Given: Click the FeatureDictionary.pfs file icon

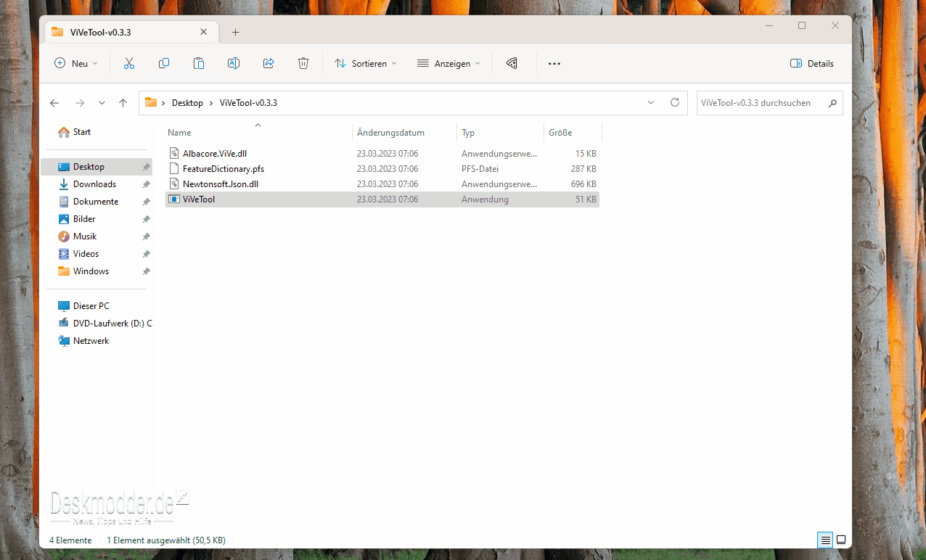Looking at the screenshot, I should point(174,169).
